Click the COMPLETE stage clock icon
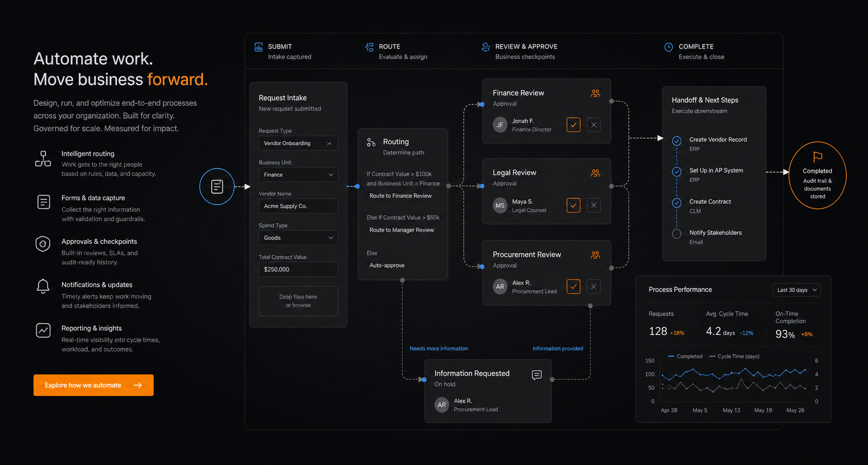The image size is (868, 465). [668, 47]
